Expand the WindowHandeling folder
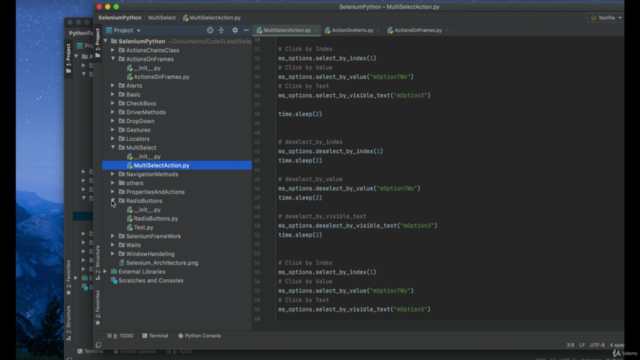Screen dimensions: 640x360 tap(113, 254)
